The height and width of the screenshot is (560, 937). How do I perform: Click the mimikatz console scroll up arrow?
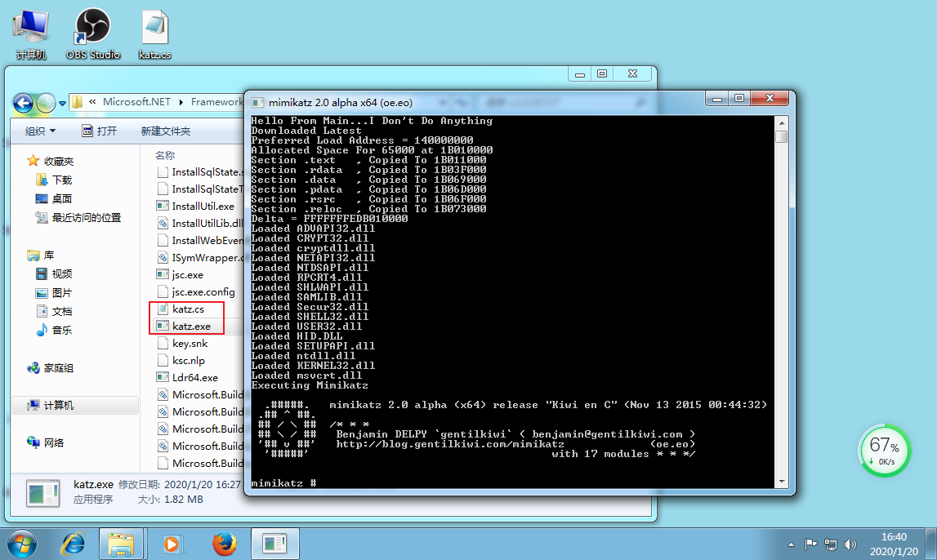tap(781, 123)
